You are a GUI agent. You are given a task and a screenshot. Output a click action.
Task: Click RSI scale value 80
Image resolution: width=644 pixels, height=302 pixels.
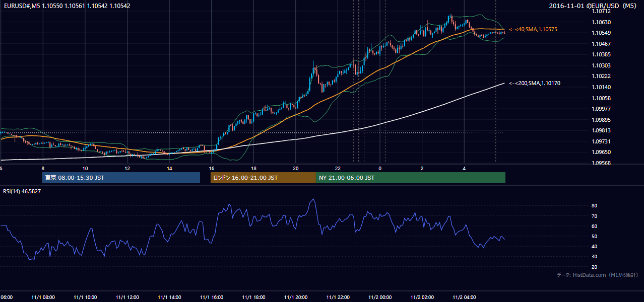pos(595,206)
